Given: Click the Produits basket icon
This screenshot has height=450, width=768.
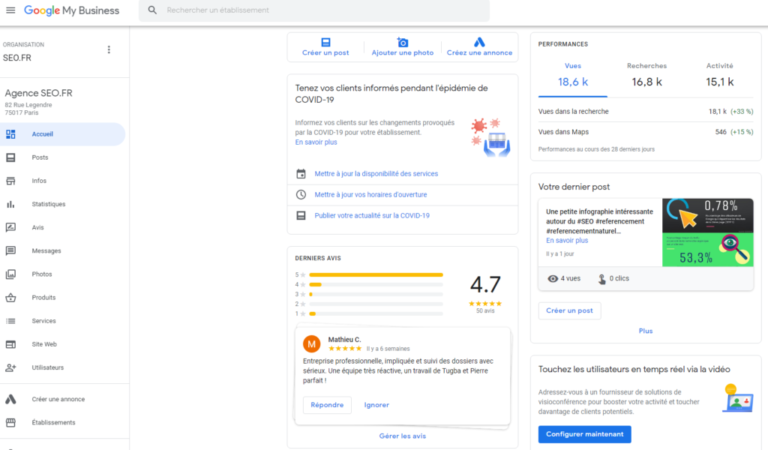Looking at the screenshot, I should pos(10,298).
